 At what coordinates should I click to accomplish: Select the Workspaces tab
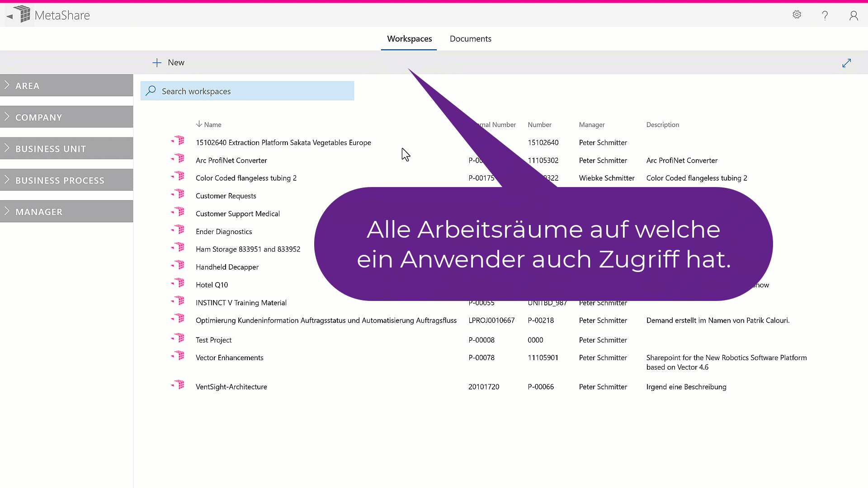point(409,39)
